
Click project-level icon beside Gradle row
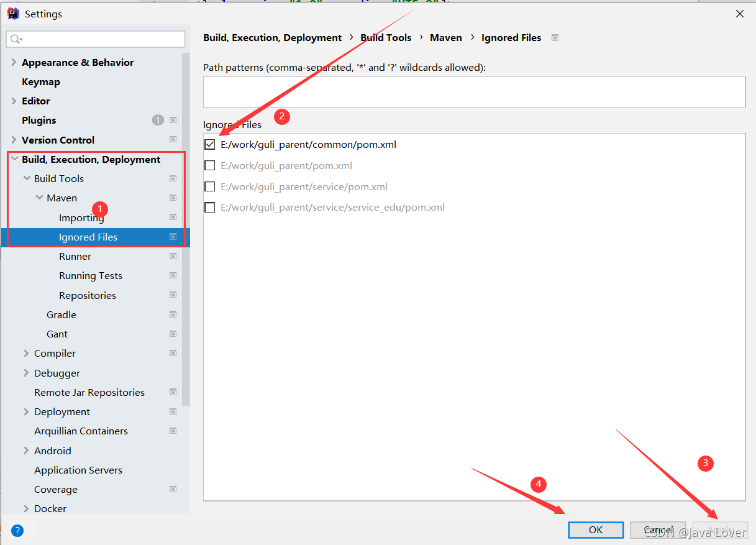tap(173, 314)
